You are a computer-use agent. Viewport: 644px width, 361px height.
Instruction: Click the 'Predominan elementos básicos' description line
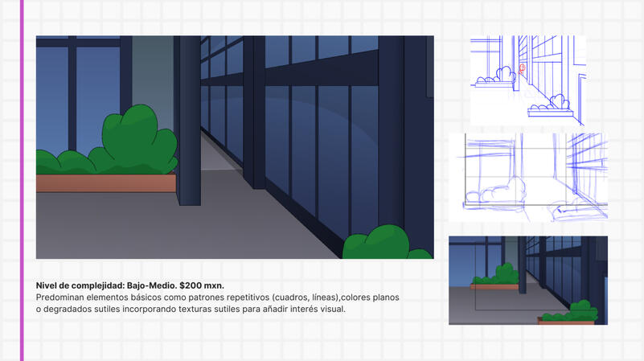tap(217, 297)
